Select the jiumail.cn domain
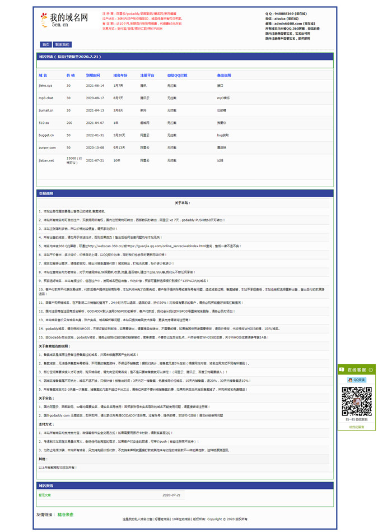Viewport: 392px width, 532px height. pos(46,110)
